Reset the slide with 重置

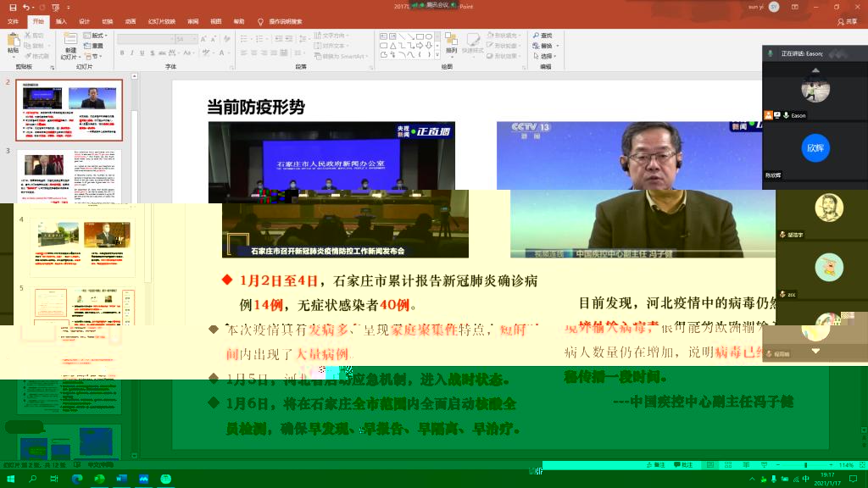click(x=93, y=46)
